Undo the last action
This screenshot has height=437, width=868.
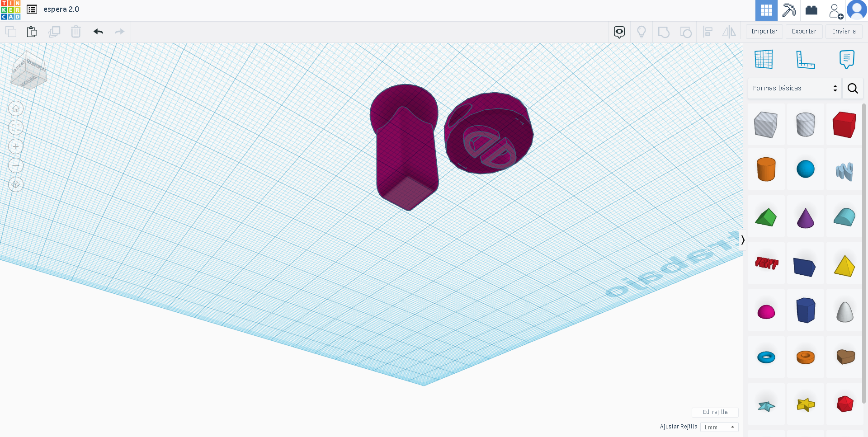[99, 32]
